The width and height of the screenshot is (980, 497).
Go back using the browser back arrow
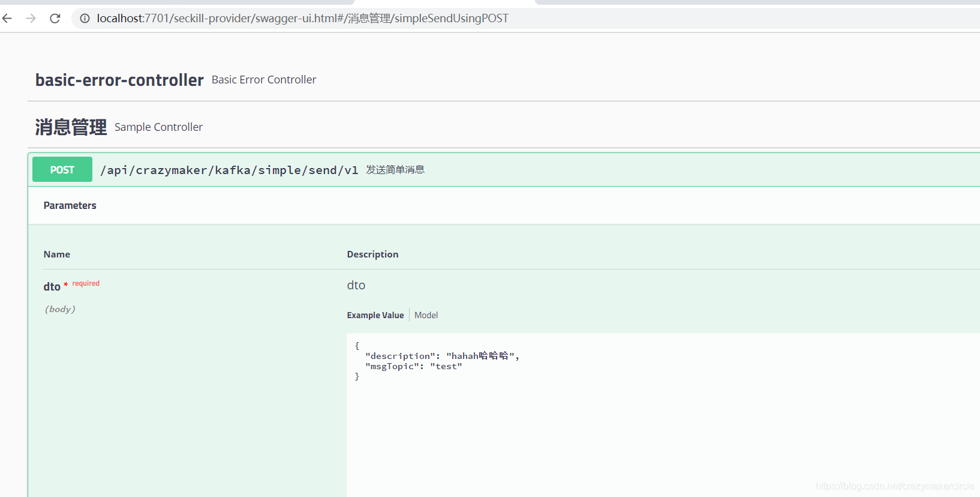click(x=7, y=19)
